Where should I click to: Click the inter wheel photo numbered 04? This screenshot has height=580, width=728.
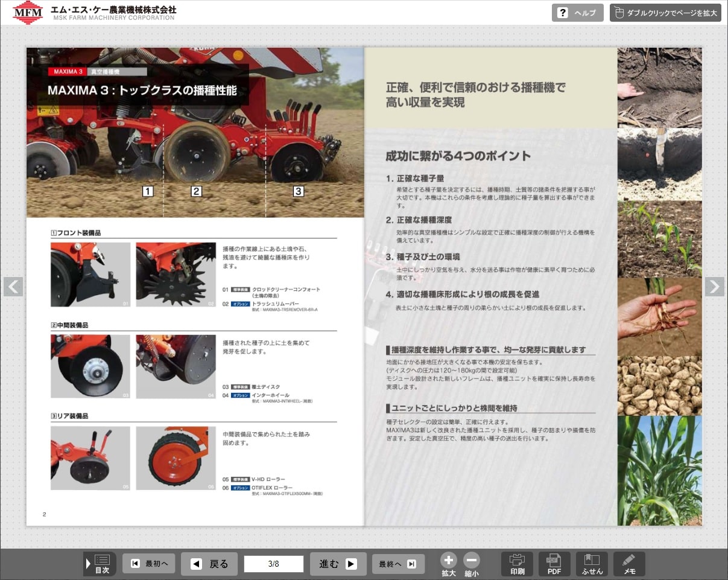[176, 366]
